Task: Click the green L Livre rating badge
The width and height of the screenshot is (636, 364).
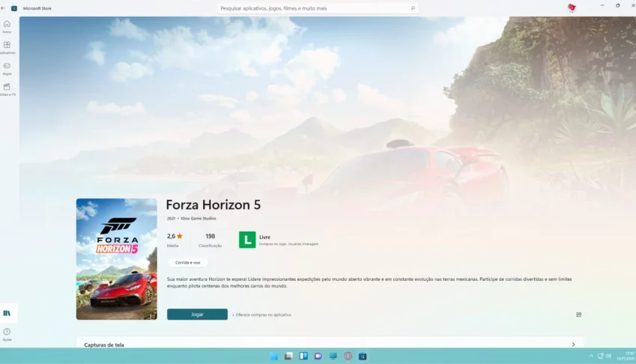Action: (247, 240)
